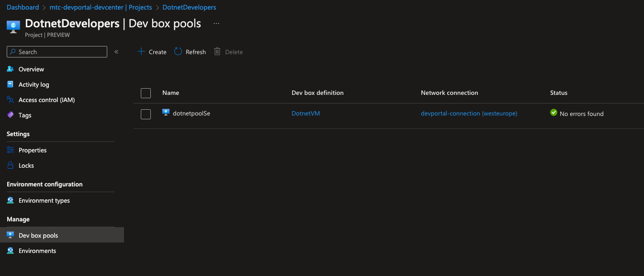Go to Overview in the sidebar
644x276 pixels.
(x=31, y=69)
